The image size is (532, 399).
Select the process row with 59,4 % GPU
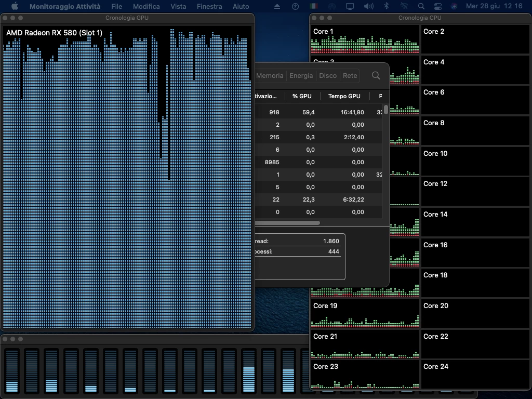pos(318,112)
